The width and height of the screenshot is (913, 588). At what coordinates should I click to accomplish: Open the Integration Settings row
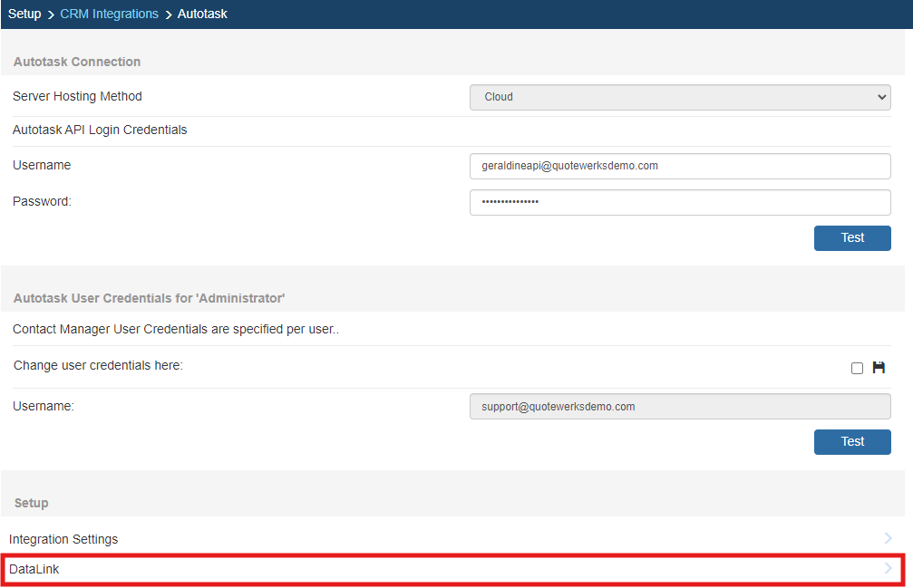coord(63,539)
